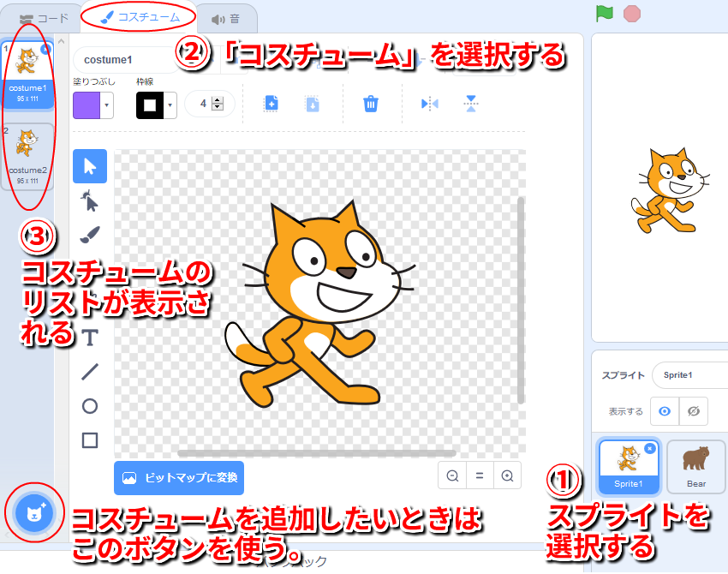
Task: Choose the Reshape tool
Action: tap(90, 200)
